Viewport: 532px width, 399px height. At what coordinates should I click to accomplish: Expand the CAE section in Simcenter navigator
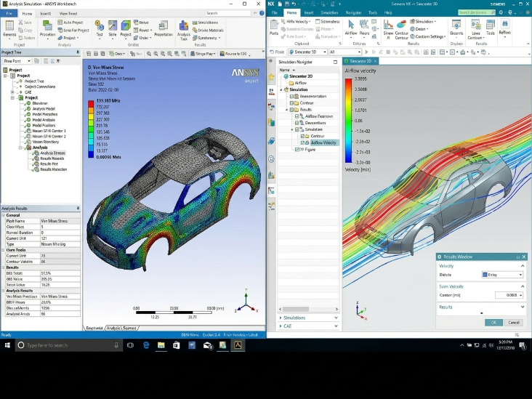308,326
